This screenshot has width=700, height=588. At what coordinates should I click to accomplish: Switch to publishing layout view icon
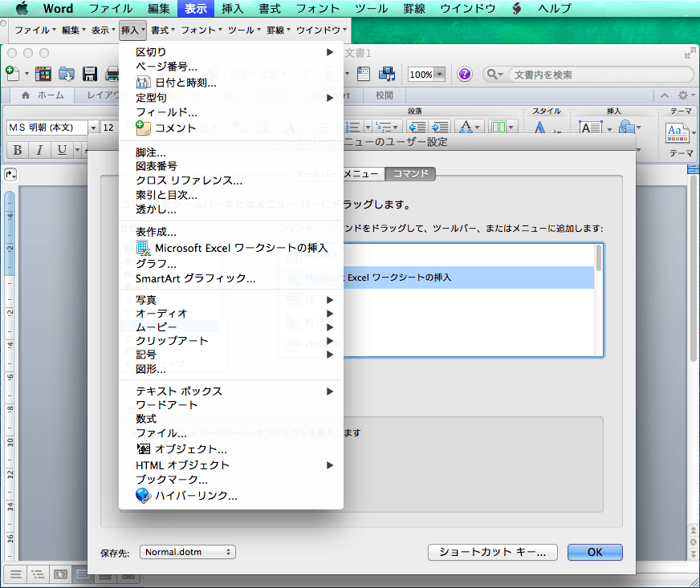point(60,574)
